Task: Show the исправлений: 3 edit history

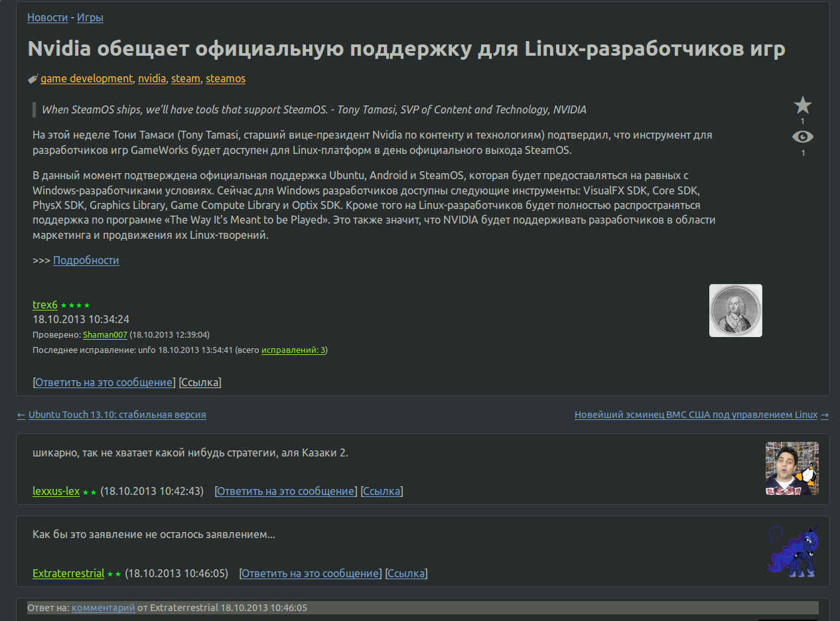Action: (x=293, y=350)
